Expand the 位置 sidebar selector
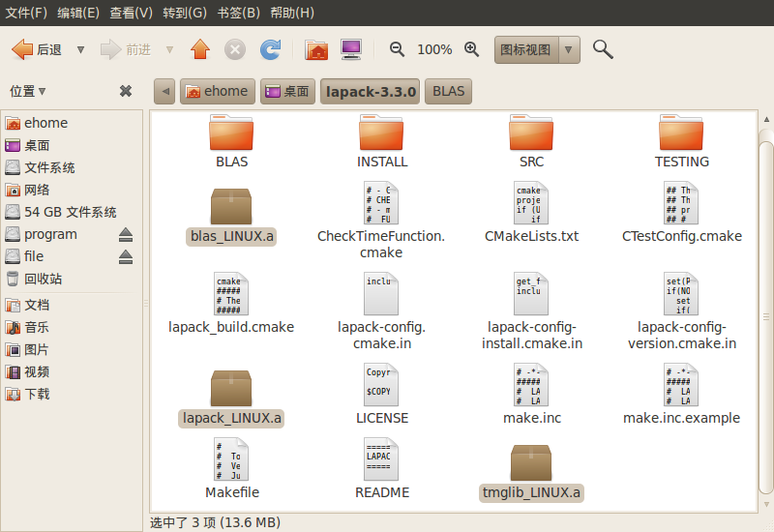 tap(29, 91)
